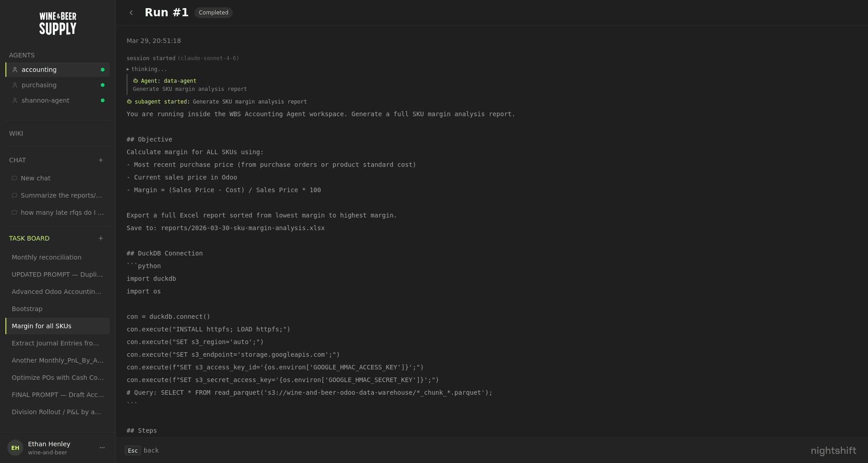
Task: Click the robot icon beside 'subagent started'
Action: pos(129,102)
